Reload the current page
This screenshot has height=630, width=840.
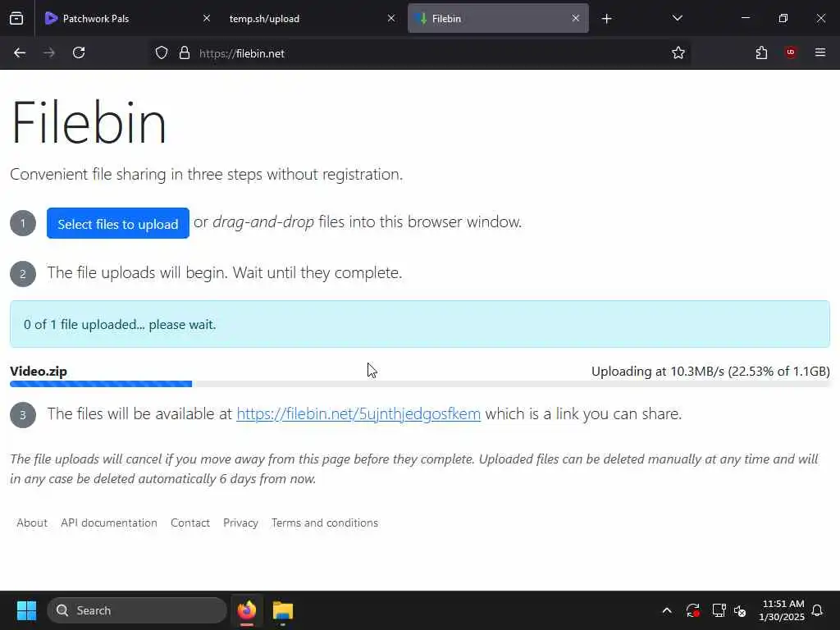[79, 53]
